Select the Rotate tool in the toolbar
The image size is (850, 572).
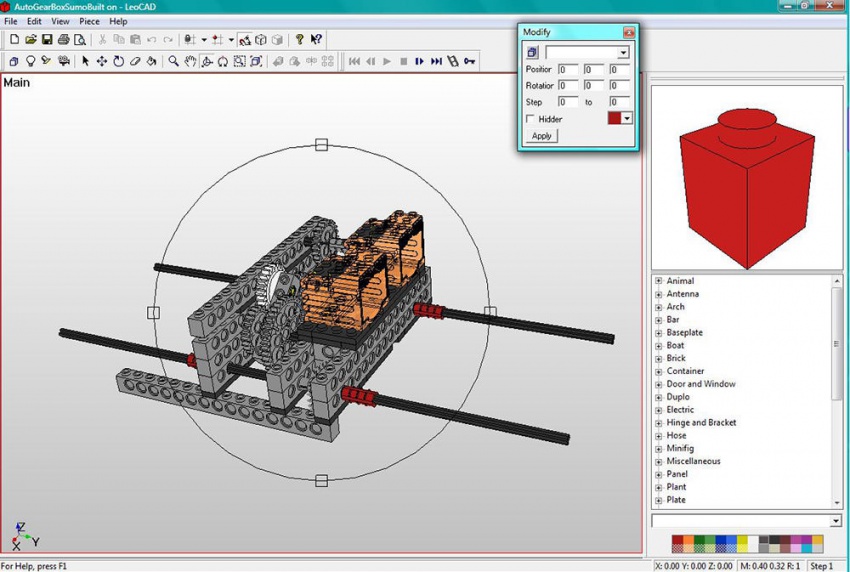tap(118, 61)
